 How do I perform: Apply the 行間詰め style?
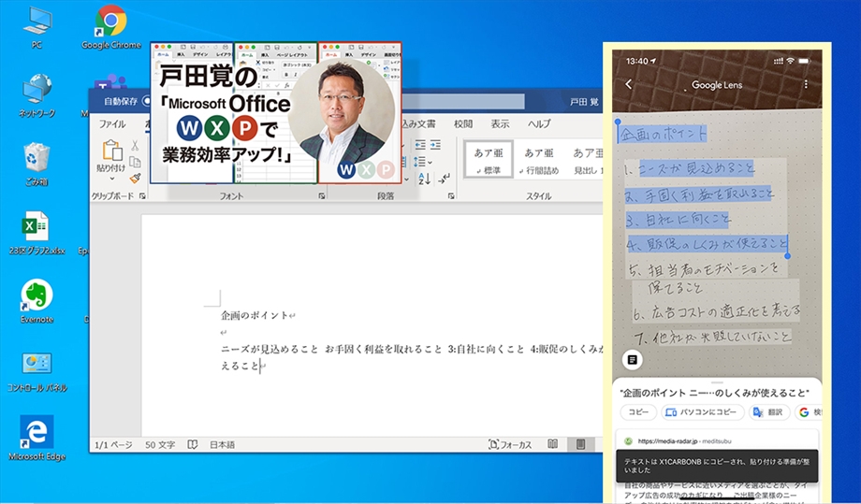[x=539, y=160]
